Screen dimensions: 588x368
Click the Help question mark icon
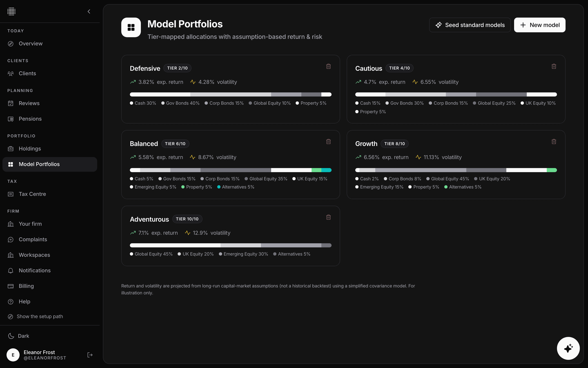pyautogui.click(x=11, y=302)
